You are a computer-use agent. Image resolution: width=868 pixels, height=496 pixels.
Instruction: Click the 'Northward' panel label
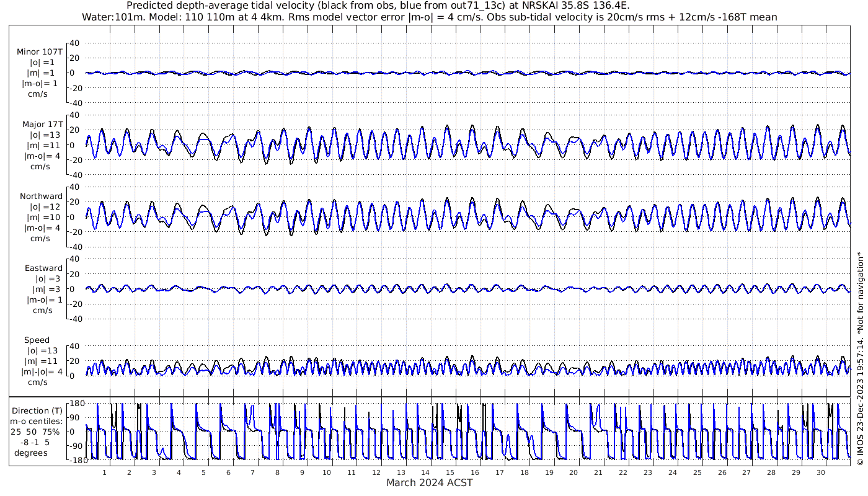(x=42, y=196)
